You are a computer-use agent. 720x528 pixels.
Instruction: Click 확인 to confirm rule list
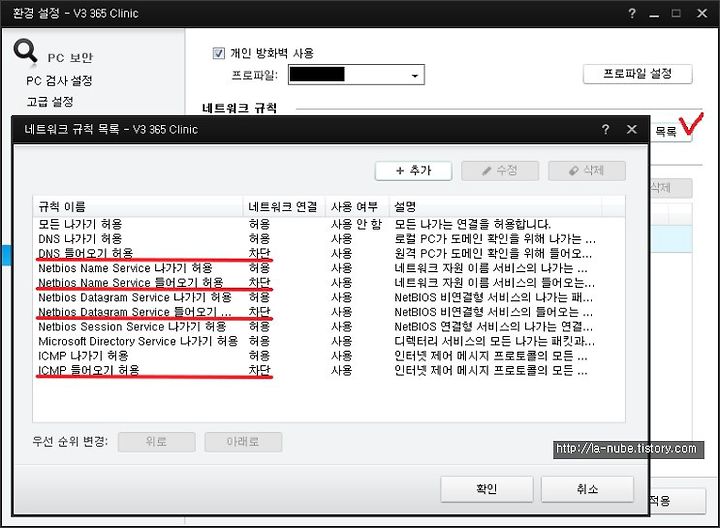tap(487, 489)
